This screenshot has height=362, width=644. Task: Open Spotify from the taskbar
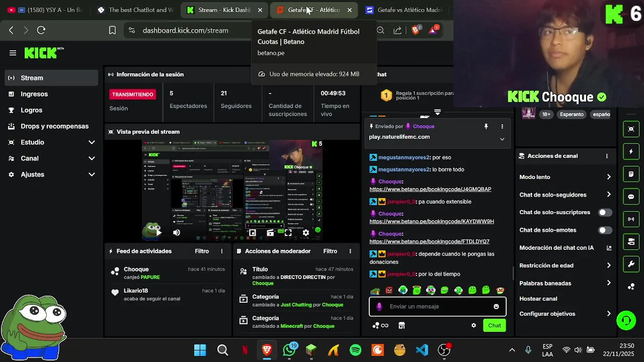355,349
